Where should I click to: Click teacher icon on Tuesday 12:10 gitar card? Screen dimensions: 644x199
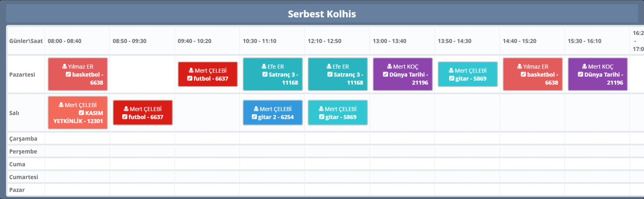321,109
